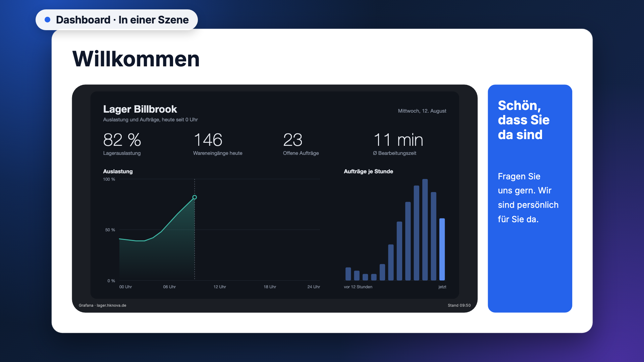Click the 'Aufträge je Stunde' chart title
The width and height of the screenshot is (644, 362).
[368, 171]
